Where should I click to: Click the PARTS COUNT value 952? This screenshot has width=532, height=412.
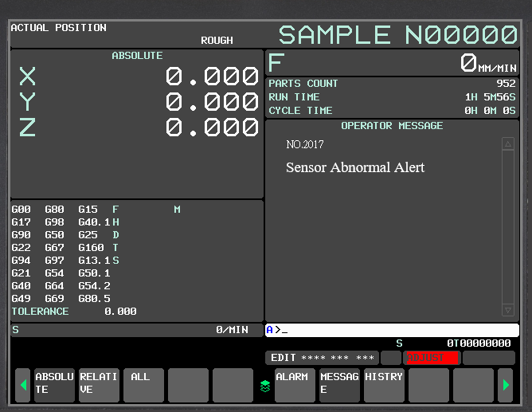[x=506, y=84]
